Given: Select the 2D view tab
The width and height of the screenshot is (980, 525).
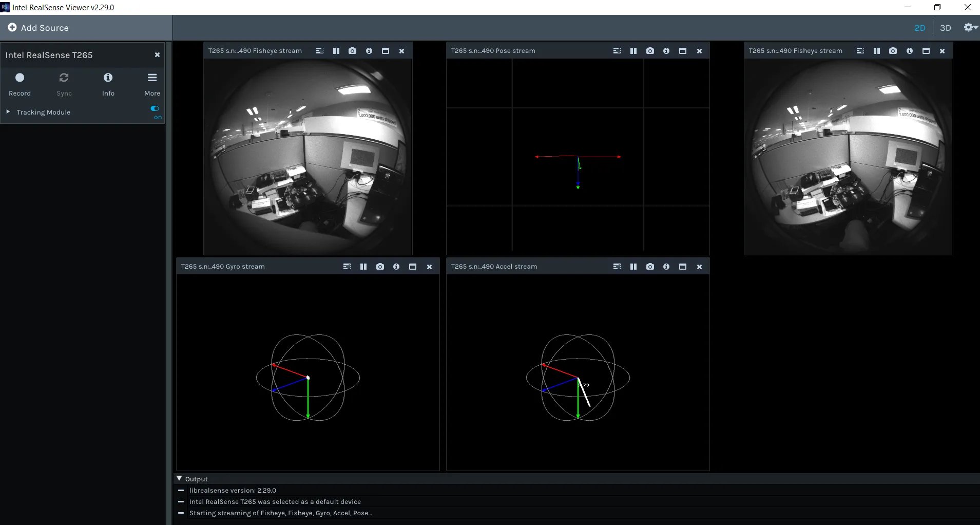Looking at the screenshot, I should pyautogui.click(x=919, y=28).
